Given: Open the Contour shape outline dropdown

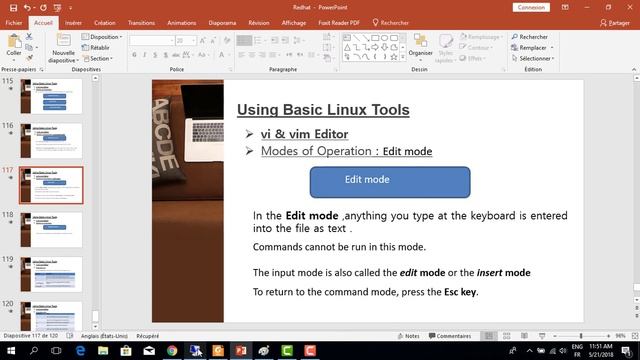Looking at the screenshot, I should 476,47.
